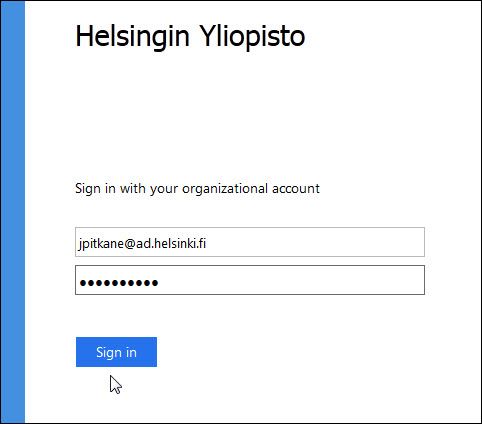Click the blue illustration strip on the left
This screenshot has height=424, width=482.
(x=13, y=212)
